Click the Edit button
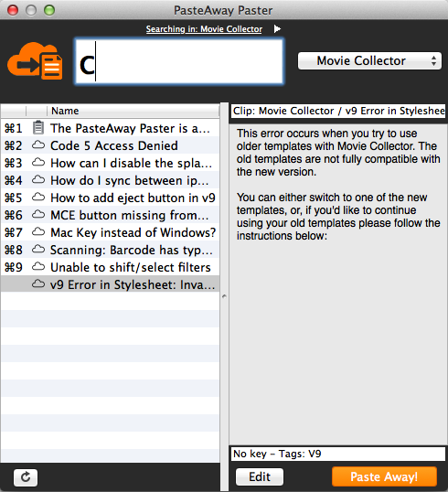This screenshot has width=448, height=492. pos(260,477)
